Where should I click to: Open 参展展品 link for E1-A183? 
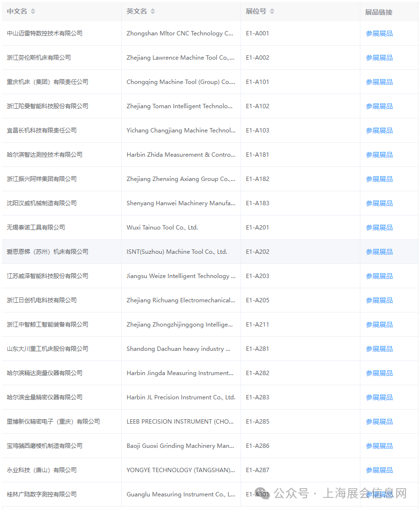click(379, 203)
